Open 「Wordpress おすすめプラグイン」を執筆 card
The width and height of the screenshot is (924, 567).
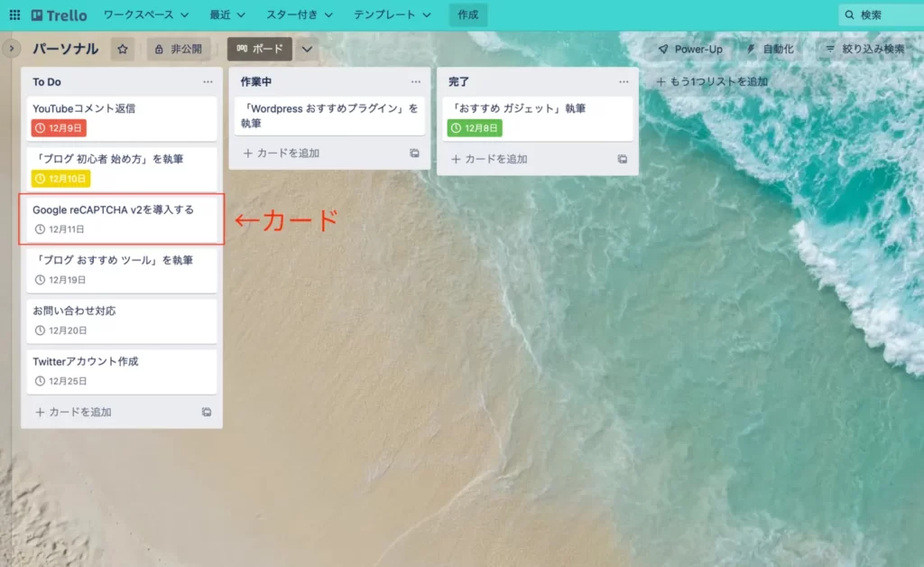coord(329,116)
